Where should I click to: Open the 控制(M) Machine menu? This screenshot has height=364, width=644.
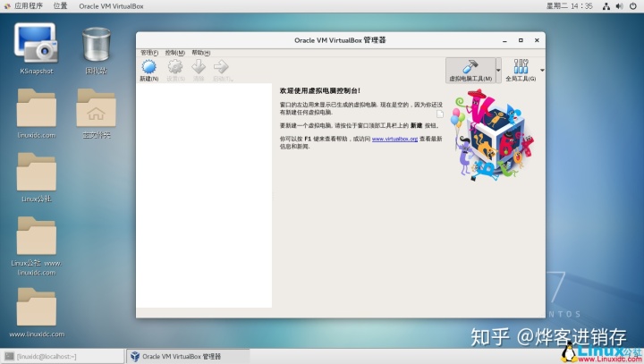(x=175, y=53)
